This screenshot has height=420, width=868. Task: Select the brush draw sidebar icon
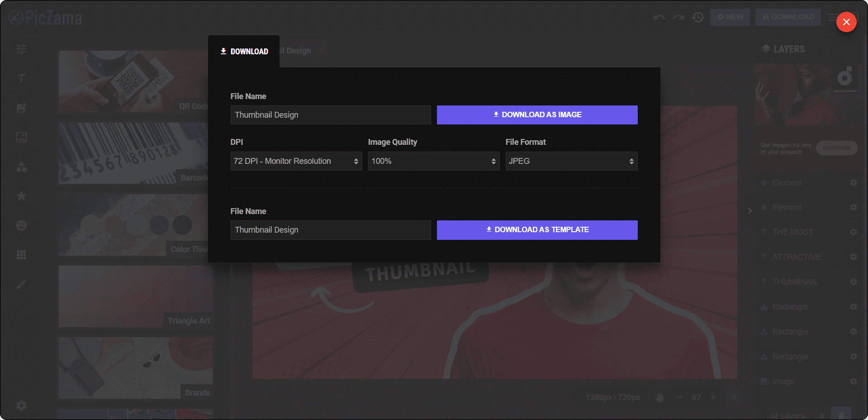pyautogui.click(x=21, y=284)
